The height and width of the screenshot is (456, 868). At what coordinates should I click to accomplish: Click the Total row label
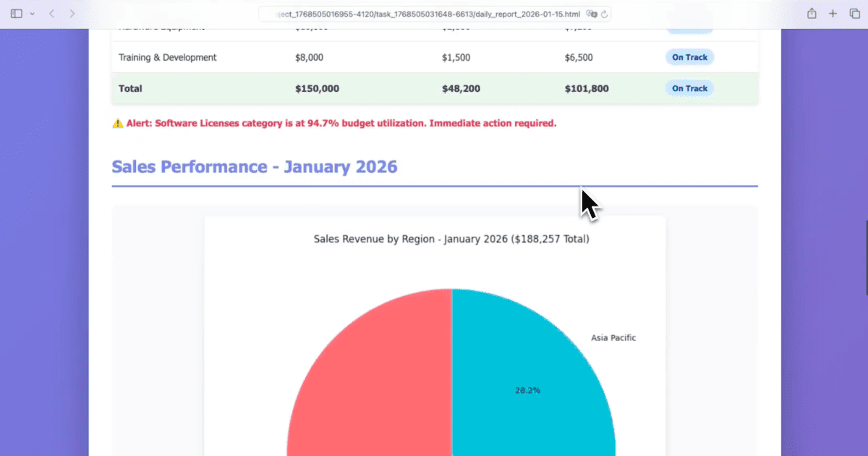[x=130, y=88]
